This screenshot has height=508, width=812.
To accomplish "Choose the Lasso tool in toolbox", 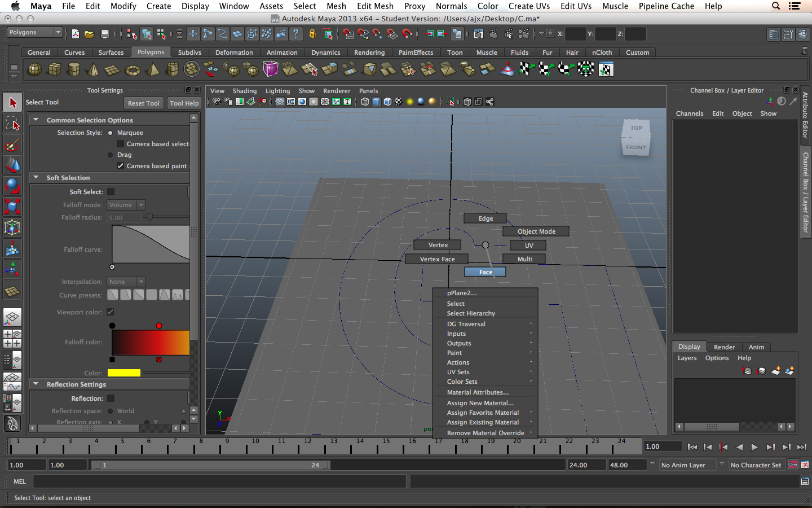I will 12,124.
